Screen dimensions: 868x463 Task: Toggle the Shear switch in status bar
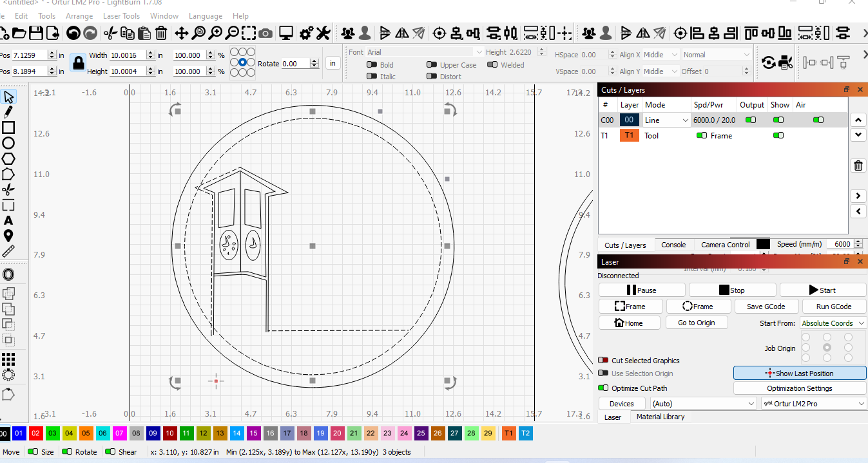coord(110,452)
